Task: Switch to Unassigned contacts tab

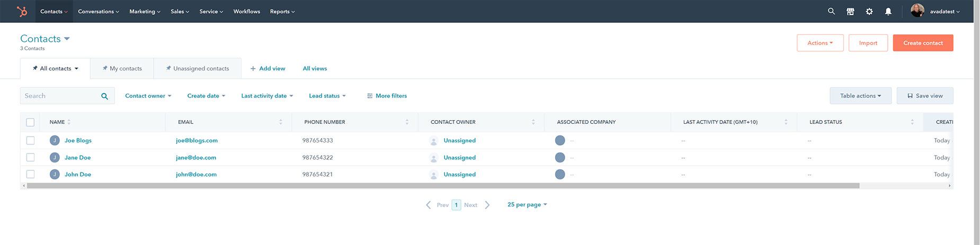Action: pyautogui.click(x=197, y=68)
